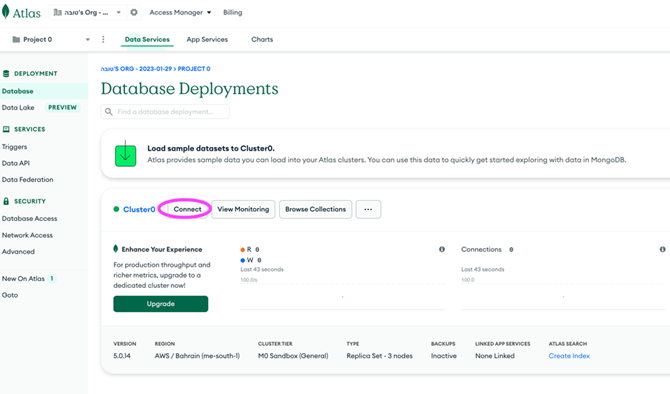This screenshot has width=670, height=394.
Task: Open Data Federation in the sidebar
Action: click(27, 179)
